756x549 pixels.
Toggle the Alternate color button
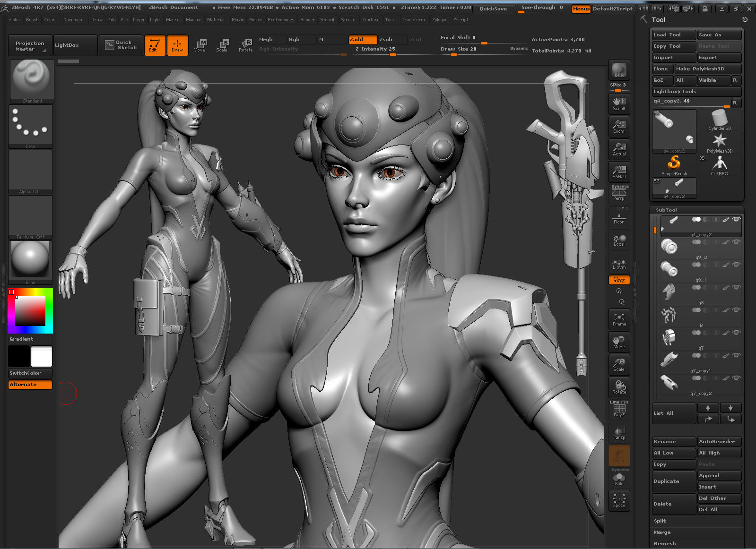[30, 385]
